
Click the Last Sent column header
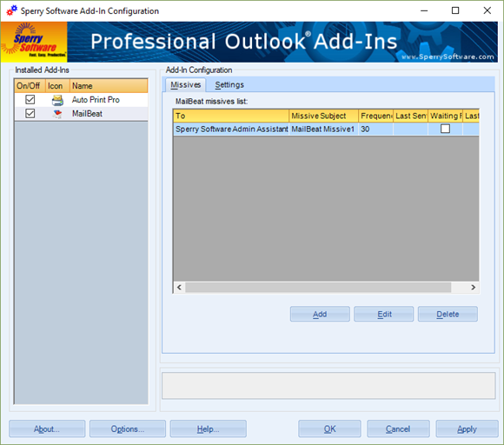[x=410, y=116]
